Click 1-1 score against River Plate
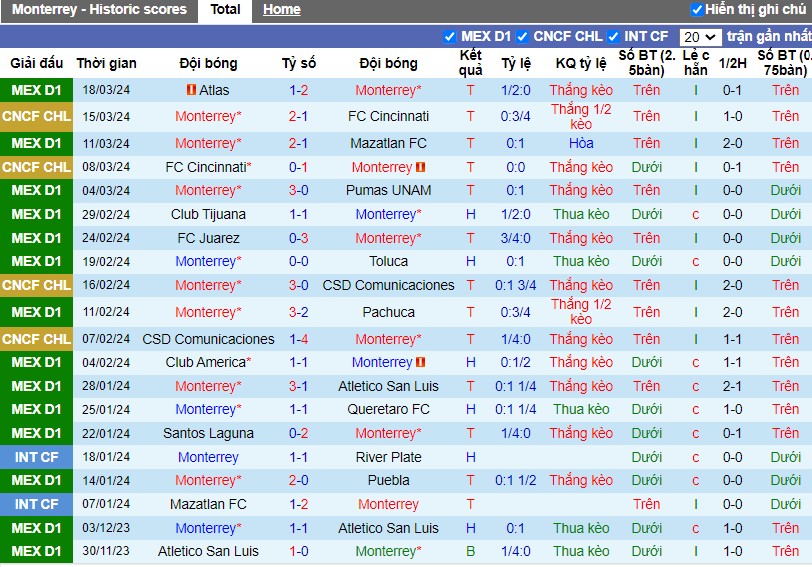 298,457
